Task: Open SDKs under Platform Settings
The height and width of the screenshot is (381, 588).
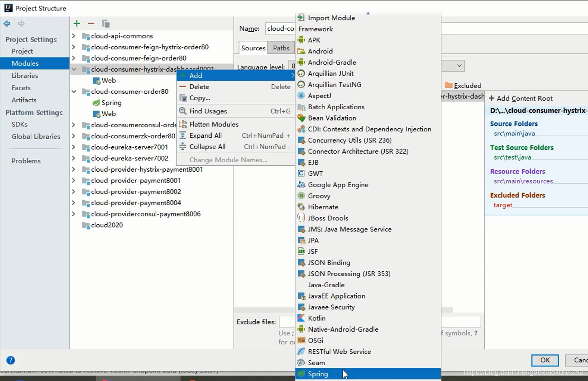Action: pos(19,124)
